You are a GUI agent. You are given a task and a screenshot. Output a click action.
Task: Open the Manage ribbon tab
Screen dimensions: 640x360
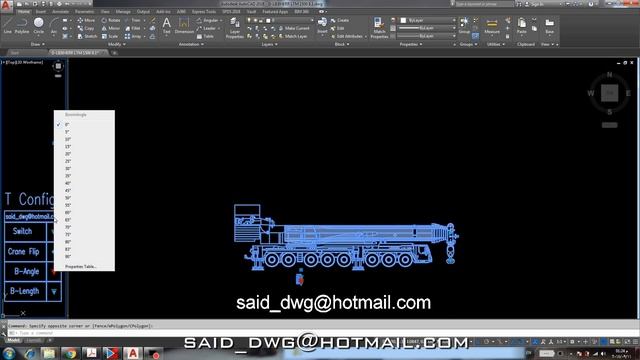(123, 12)
